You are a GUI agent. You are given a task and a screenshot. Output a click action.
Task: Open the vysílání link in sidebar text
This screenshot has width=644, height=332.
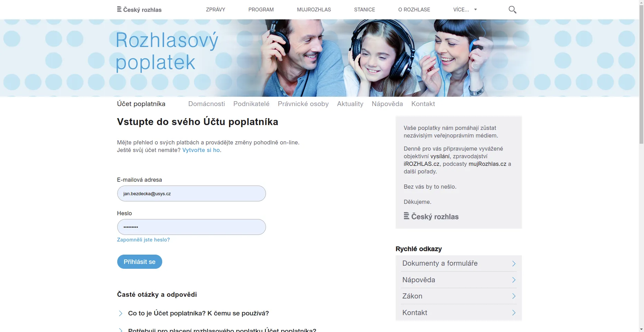coord(440,156)
